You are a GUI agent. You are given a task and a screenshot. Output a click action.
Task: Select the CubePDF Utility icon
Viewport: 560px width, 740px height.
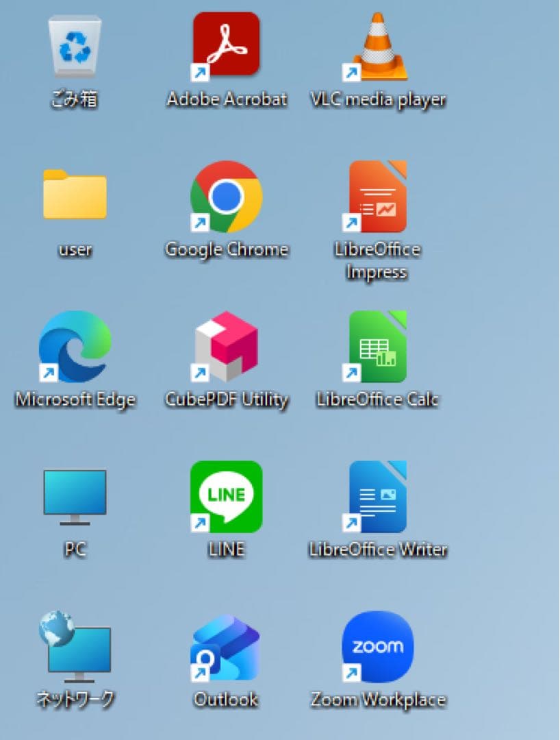pos(226,345)
